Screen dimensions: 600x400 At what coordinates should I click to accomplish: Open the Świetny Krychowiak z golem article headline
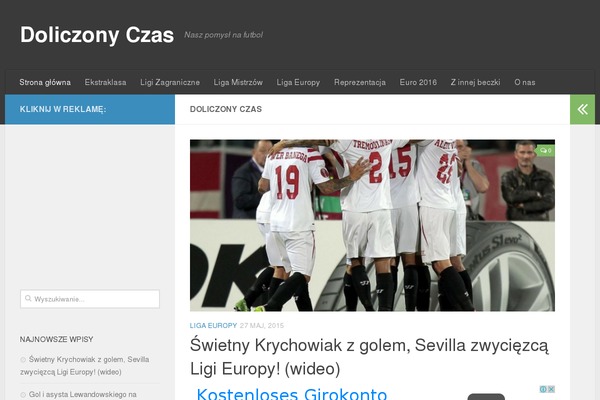point(369,357)
